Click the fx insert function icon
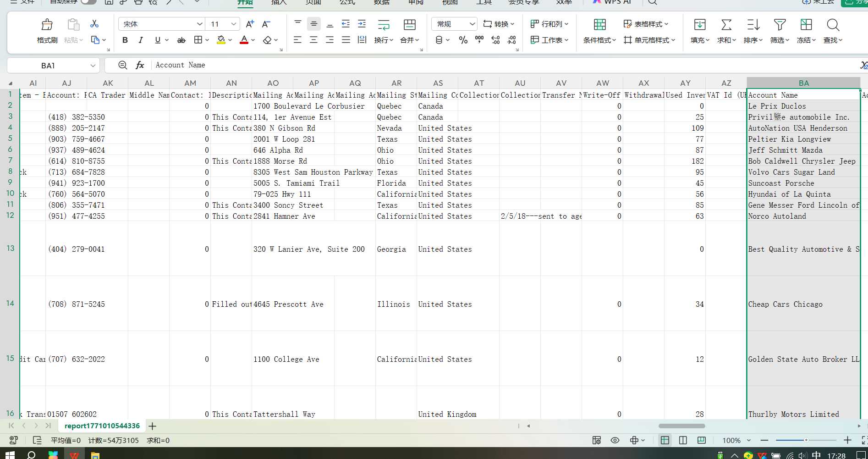 [140, 65]
